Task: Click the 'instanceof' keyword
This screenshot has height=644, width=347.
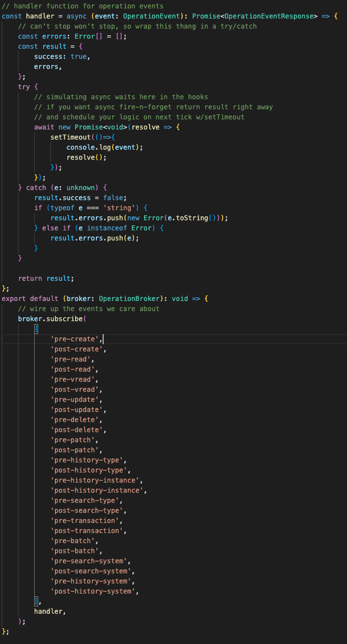Action: pos(107,228)
